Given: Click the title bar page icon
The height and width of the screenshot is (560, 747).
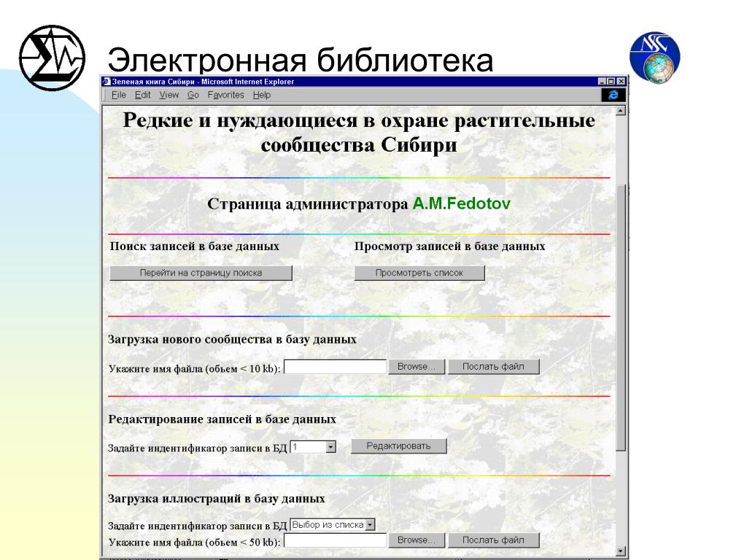Looking at the screenshot, I should (x=107, y=82).
